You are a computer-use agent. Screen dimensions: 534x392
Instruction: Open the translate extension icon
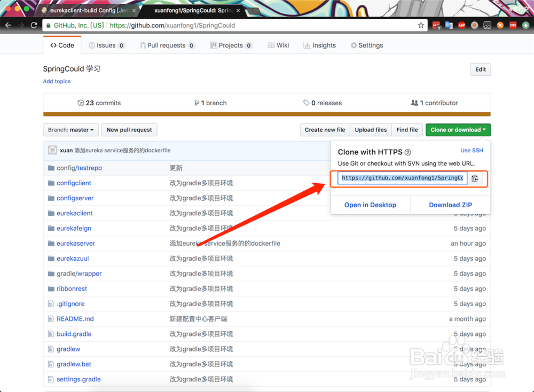[x=449, y=25]
